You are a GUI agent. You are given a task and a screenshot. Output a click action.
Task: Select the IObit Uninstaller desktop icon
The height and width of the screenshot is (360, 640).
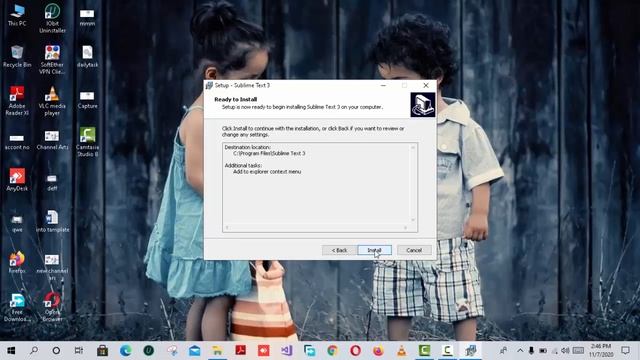(x=52, y=18)
